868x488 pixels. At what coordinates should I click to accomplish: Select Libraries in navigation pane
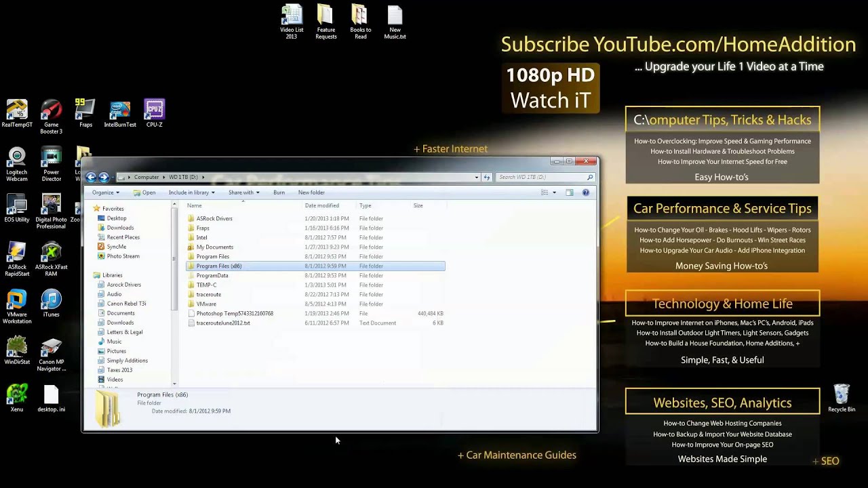112,275
